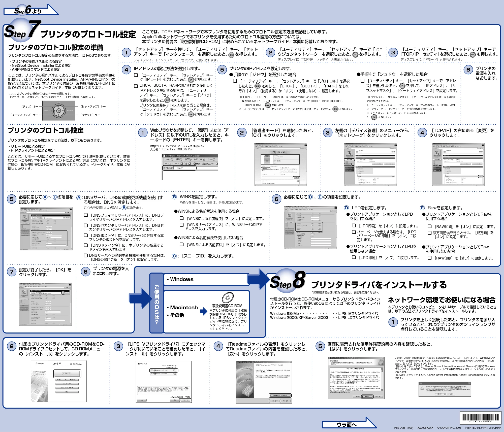Click the お気に入り favorites toolbar icon
Viewport: 504px width, 432px height.
click(x=204, y=164)
